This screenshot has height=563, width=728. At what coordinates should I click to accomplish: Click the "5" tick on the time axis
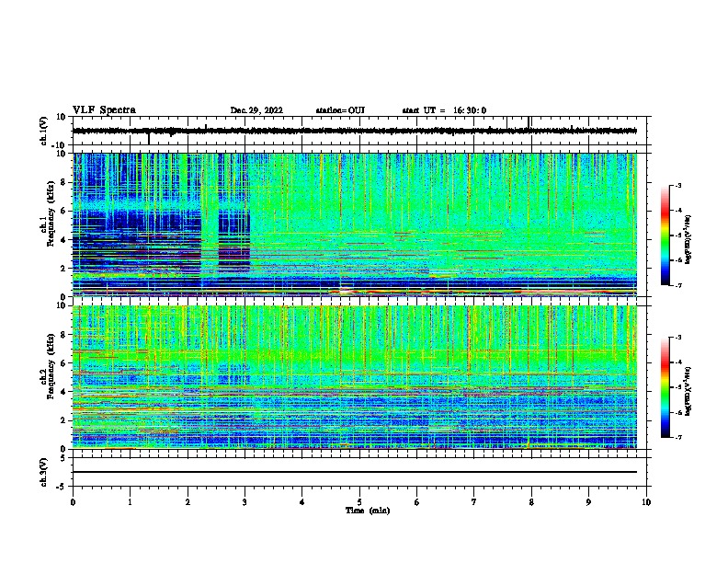pyautogui.click(x=359, y=501)
